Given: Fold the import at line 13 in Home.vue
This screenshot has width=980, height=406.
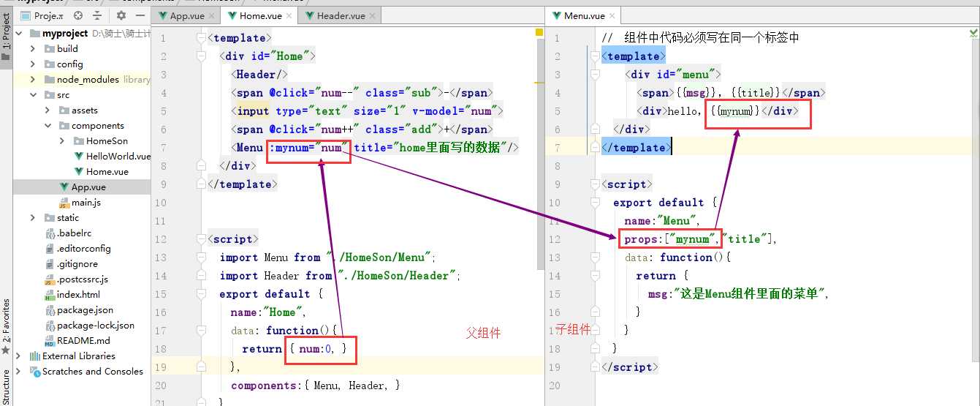Looking at the screenshot, I should point(202,257).
